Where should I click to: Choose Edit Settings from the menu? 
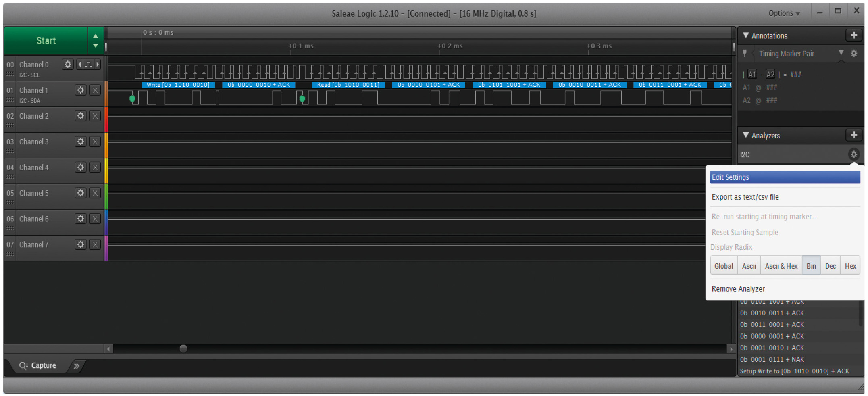click(x=784, y=177)
